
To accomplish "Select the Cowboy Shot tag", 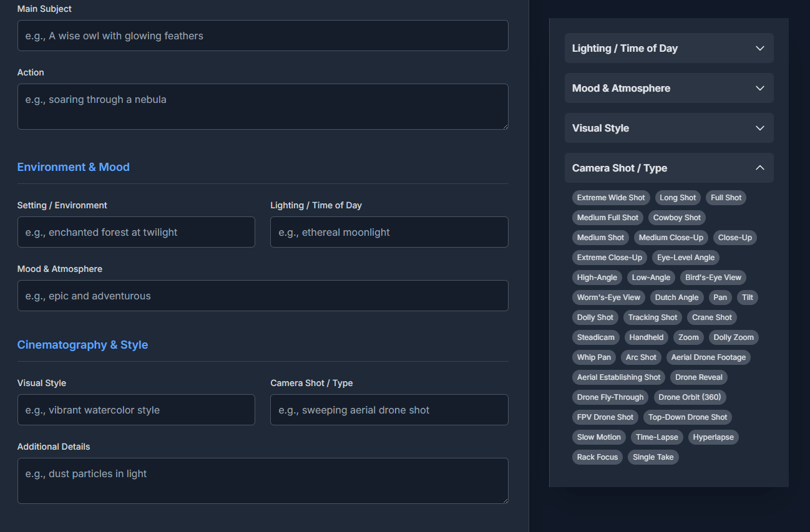I will (676, 217).
